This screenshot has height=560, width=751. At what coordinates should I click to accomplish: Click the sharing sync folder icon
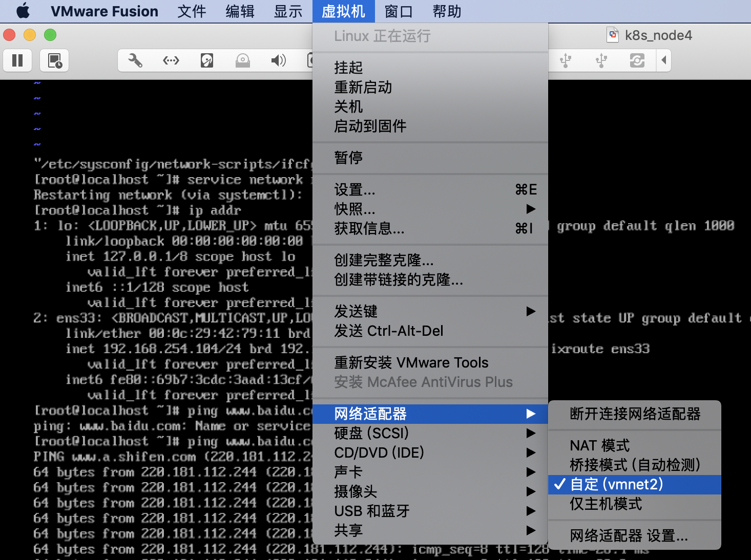637,60
